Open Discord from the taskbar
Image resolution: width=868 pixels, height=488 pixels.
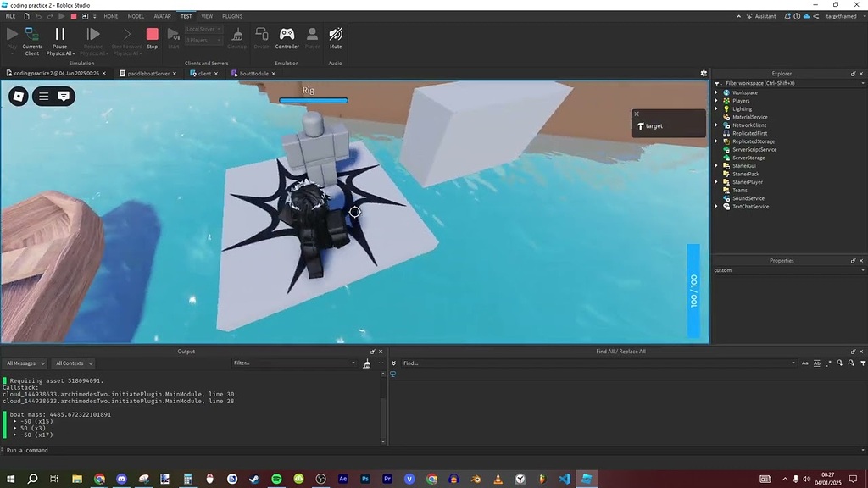(122, 479)
